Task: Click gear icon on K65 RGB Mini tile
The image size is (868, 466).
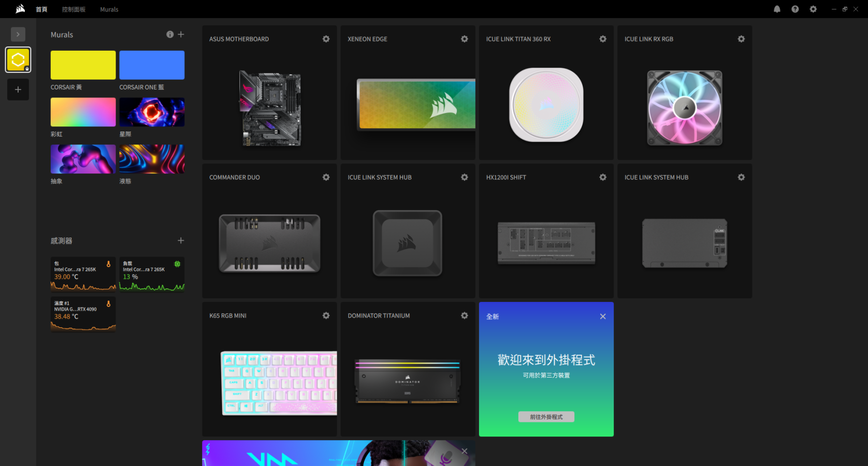Action: (326, 315)
